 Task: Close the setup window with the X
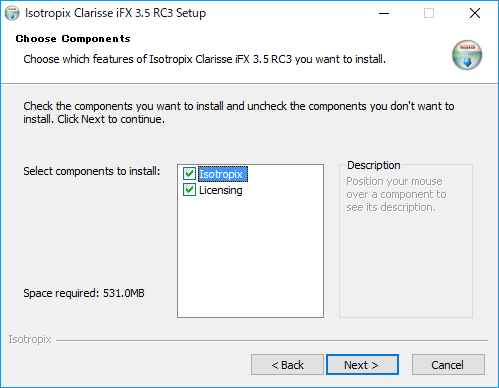(475, 13)
